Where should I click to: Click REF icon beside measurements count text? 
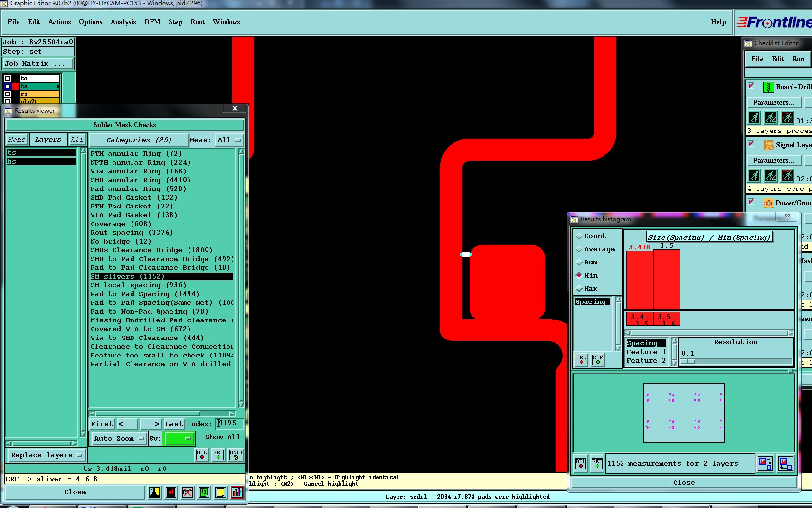click(597, 463)
